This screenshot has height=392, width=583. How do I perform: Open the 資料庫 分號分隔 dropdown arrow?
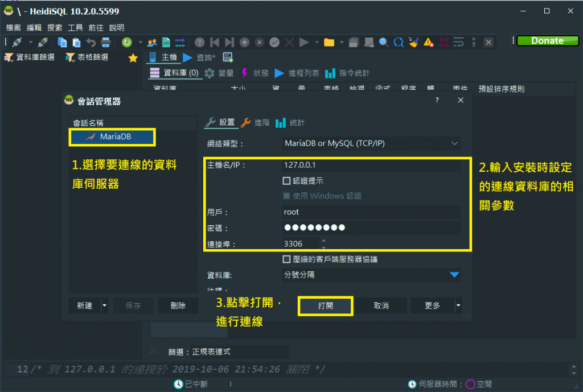454,275
